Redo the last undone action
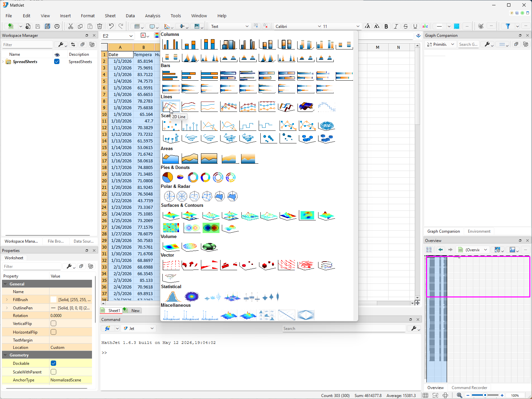This screenshot has width=532, height=399. tap(121, 26)
